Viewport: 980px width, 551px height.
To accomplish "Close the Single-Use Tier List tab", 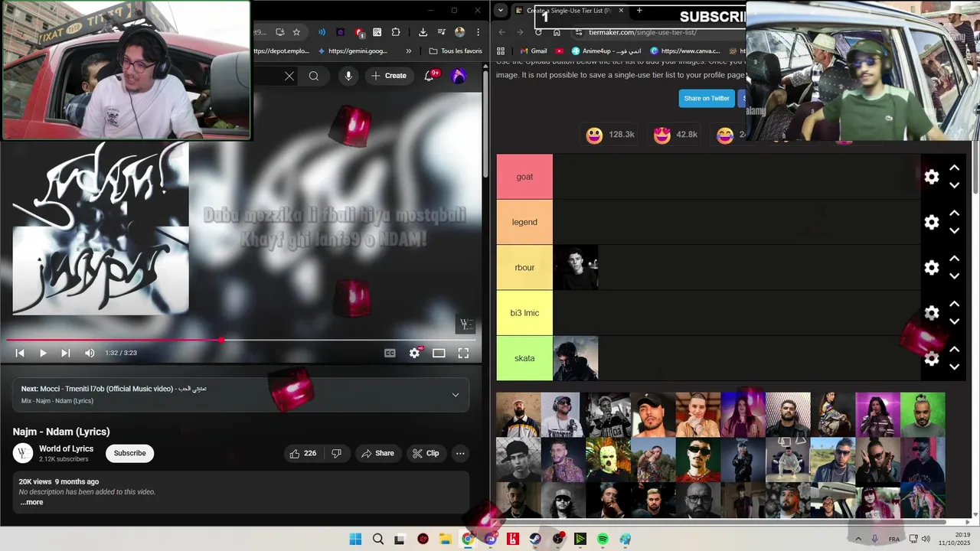I will click(621, 11).
